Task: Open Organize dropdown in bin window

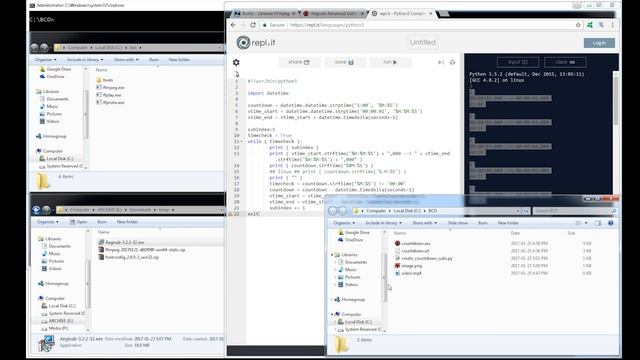Action: [x=45, y=60]
